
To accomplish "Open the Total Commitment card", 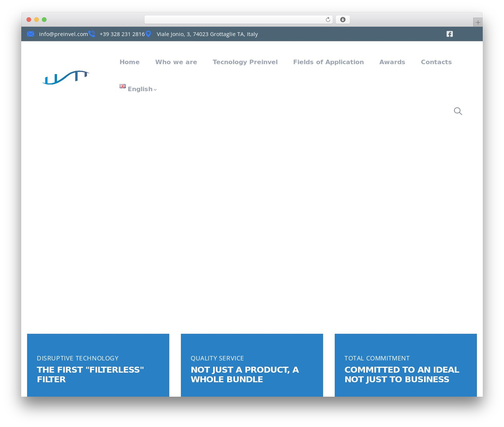I will click(x=406, y=365).
